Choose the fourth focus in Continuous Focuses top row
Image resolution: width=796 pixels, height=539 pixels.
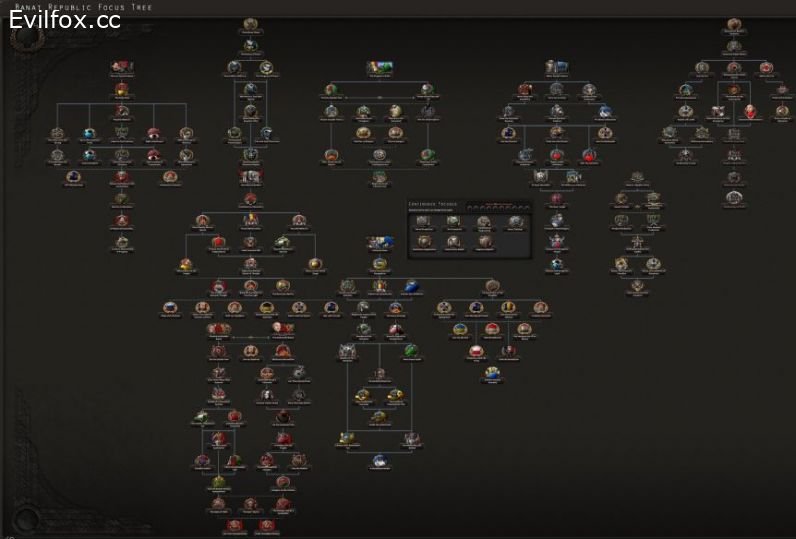coord(515,222)
